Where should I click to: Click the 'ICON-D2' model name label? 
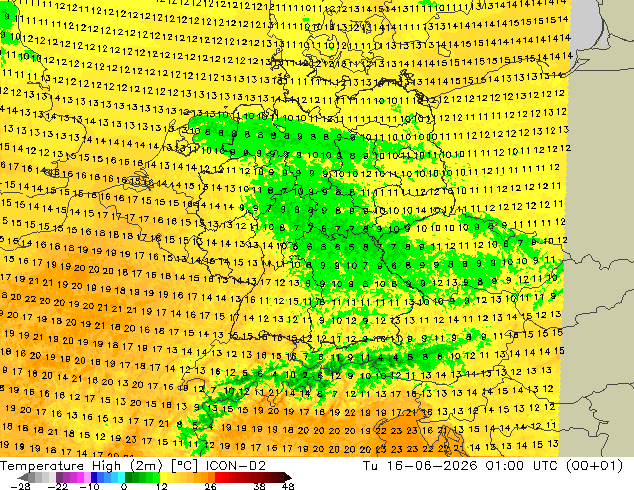tap(236, 466)
